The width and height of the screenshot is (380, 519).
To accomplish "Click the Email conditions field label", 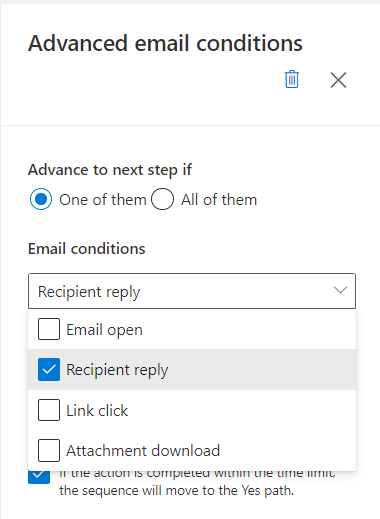I will click(87, 249).
